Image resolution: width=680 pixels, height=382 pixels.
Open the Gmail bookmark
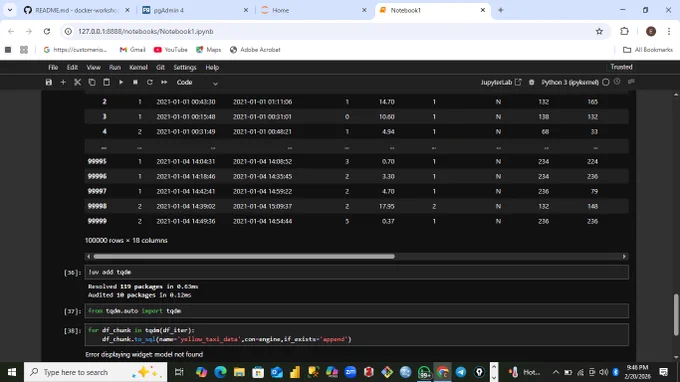(133, 50)
